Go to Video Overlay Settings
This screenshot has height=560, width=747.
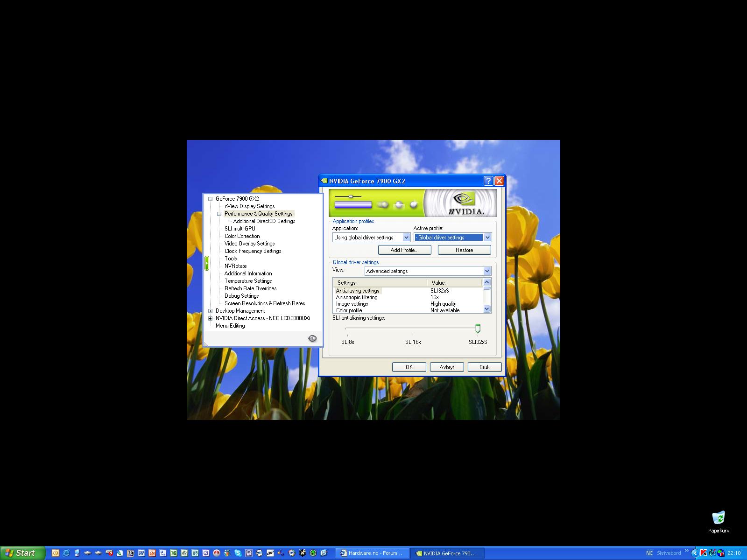click(x=249, y=244)
